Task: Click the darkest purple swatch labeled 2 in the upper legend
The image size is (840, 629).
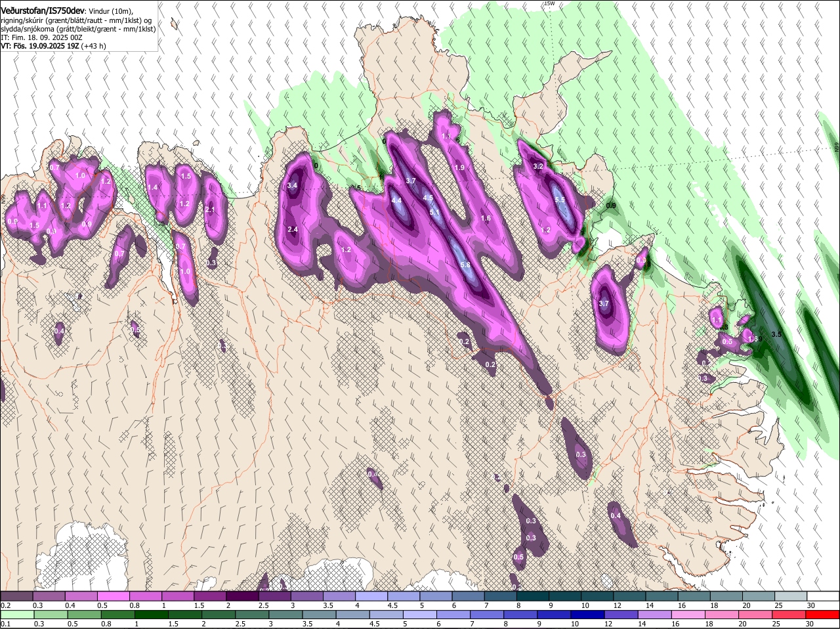Action: pos(242,596)
